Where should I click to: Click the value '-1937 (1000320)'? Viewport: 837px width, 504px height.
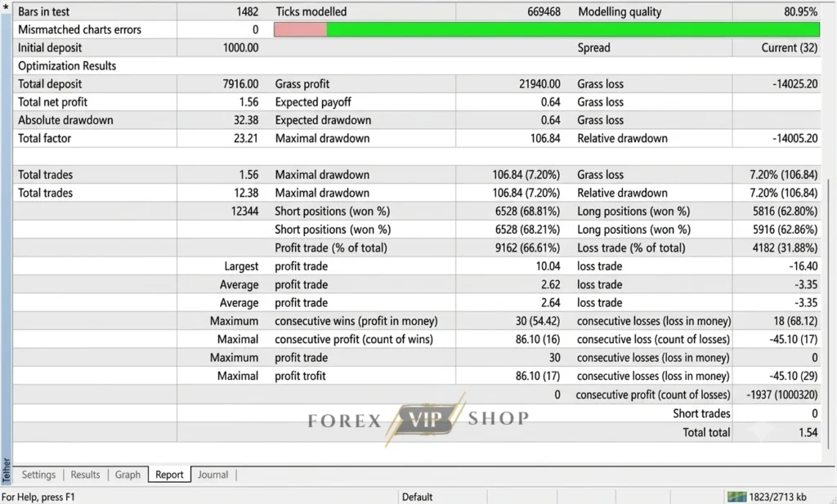[x=782, y=395]
